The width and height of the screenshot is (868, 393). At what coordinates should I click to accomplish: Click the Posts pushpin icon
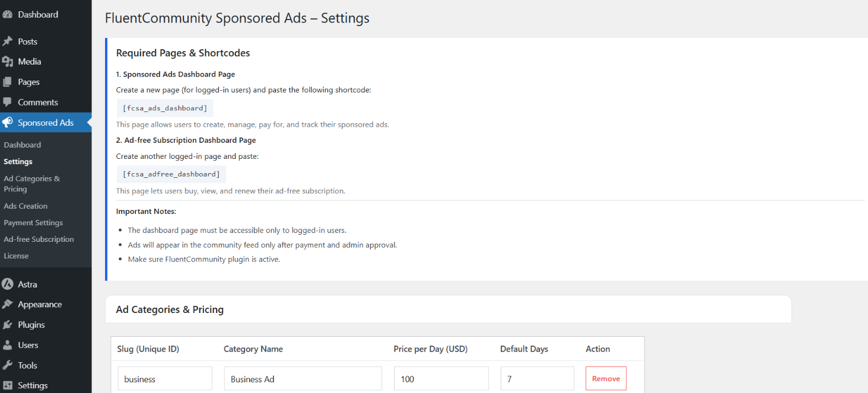click(x=8, y=41)
